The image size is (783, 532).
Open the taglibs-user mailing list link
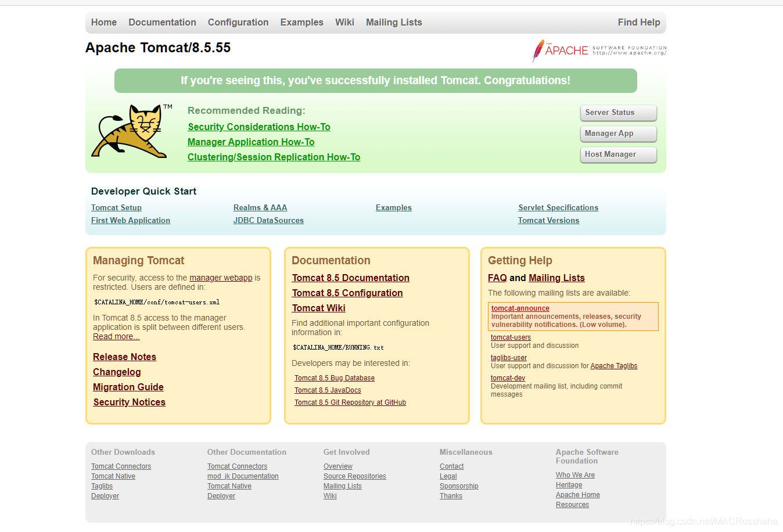(x=509, y=358)
